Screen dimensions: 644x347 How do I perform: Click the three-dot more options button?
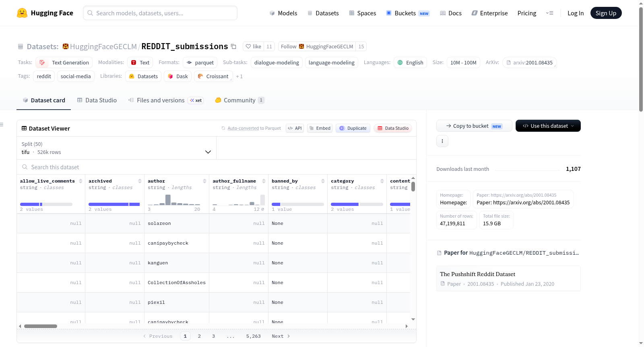click(442, 141)
